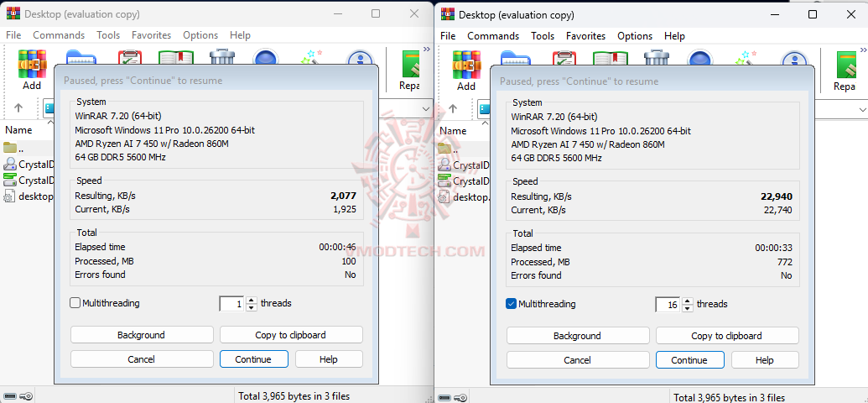
Task: Open File menu in left window
Action: pyautogui.click(x=13, y=35)
